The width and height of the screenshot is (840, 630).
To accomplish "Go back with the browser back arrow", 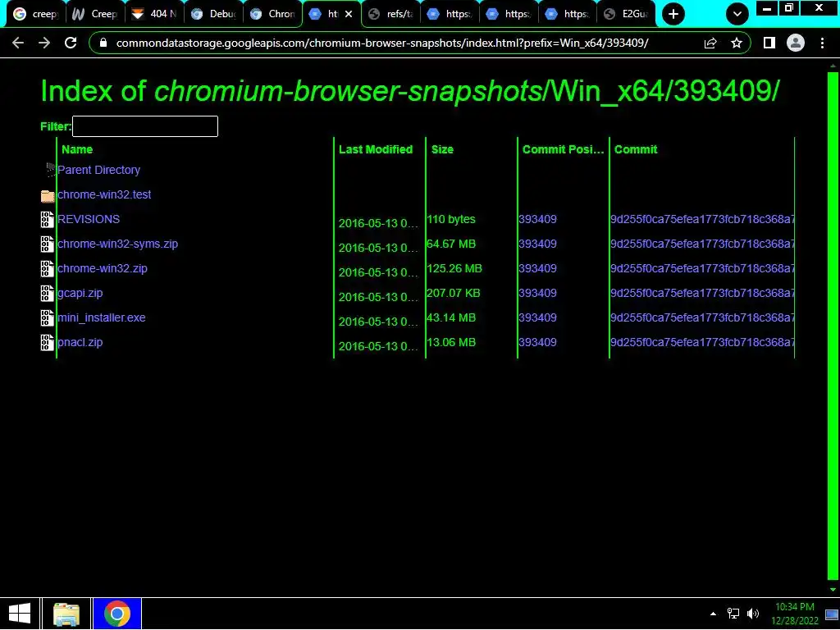I will pyautogui.click(x=18, y=43).
